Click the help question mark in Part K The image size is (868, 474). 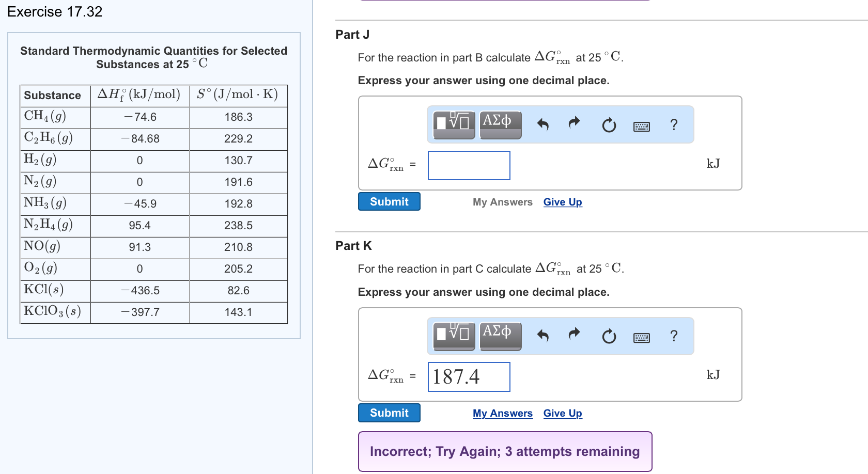673,336
